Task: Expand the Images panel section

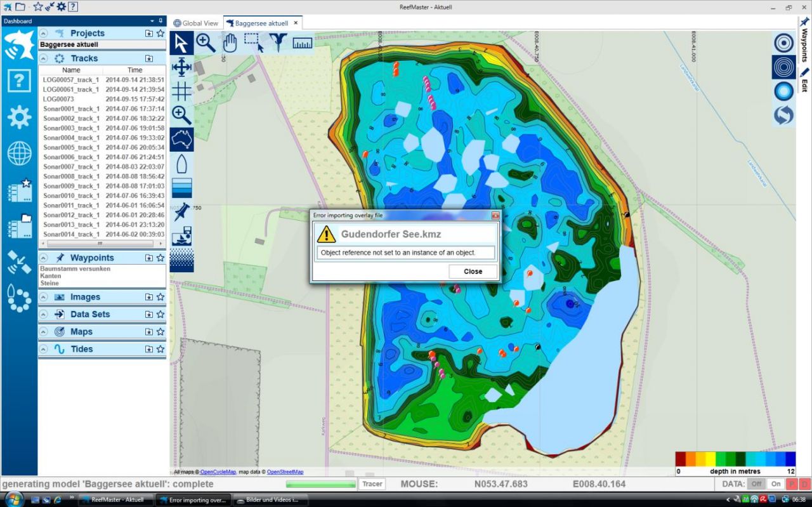Action: click(43, 297)
